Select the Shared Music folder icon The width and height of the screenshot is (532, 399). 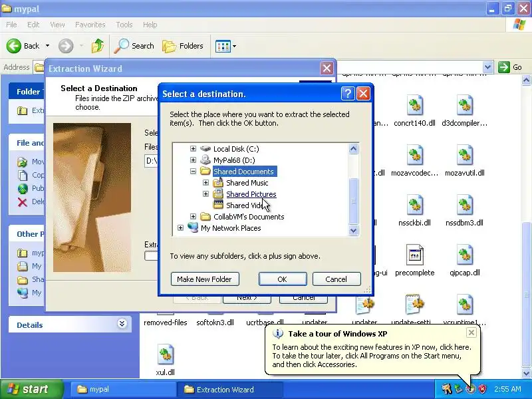point(218,182)
